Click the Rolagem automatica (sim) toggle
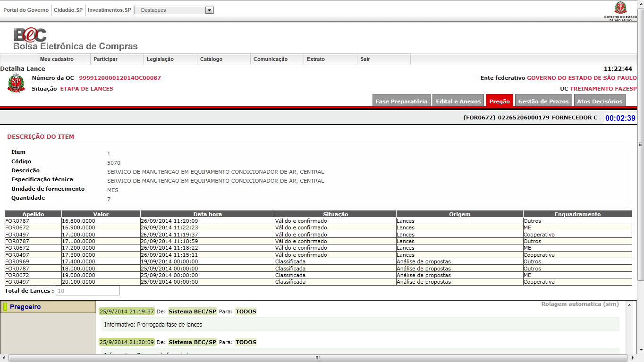Screen dimensions: 644x362 pyautogui.click(x=580, y=304)
